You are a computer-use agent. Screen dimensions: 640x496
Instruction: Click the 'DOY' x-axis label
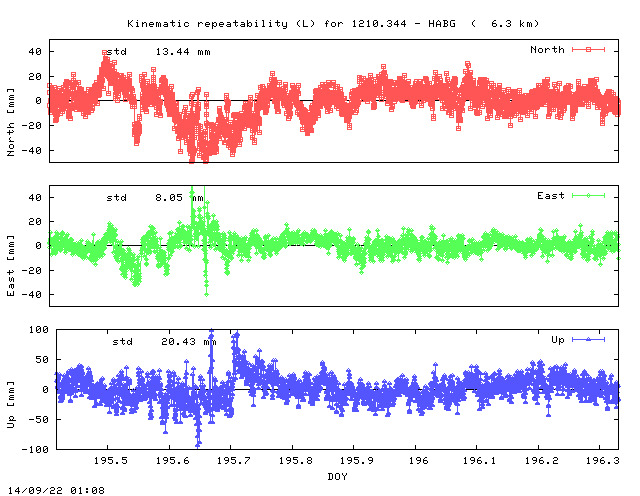337,476
